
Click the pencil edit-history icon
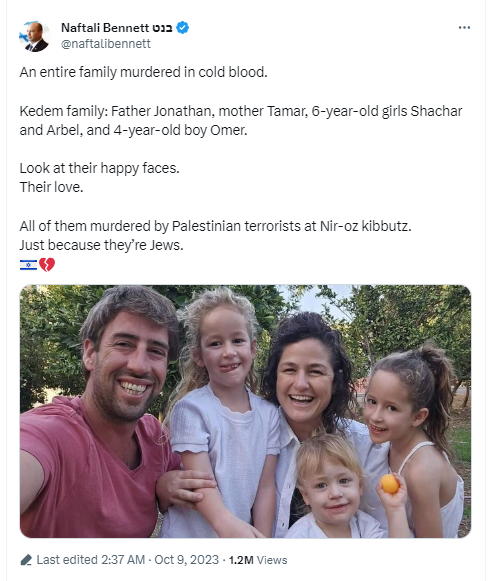pyautogui.click(x=26, y=560)
